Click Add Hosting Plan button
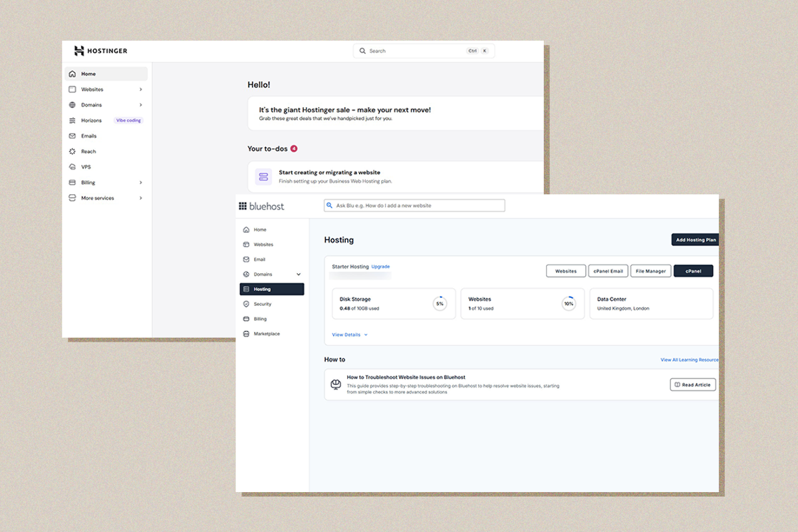The width and height of the screenshot is (798, 532). coord(695,240)
